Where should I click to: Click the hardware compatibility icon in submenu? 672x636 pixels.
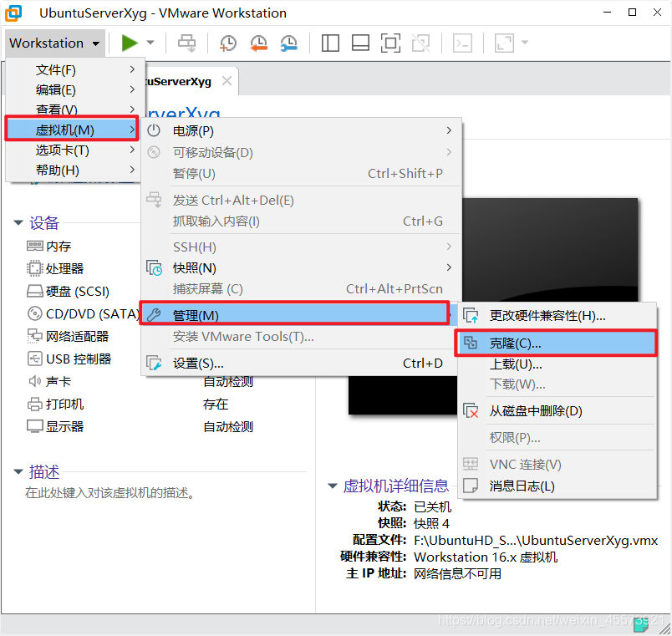pos(471,316)
